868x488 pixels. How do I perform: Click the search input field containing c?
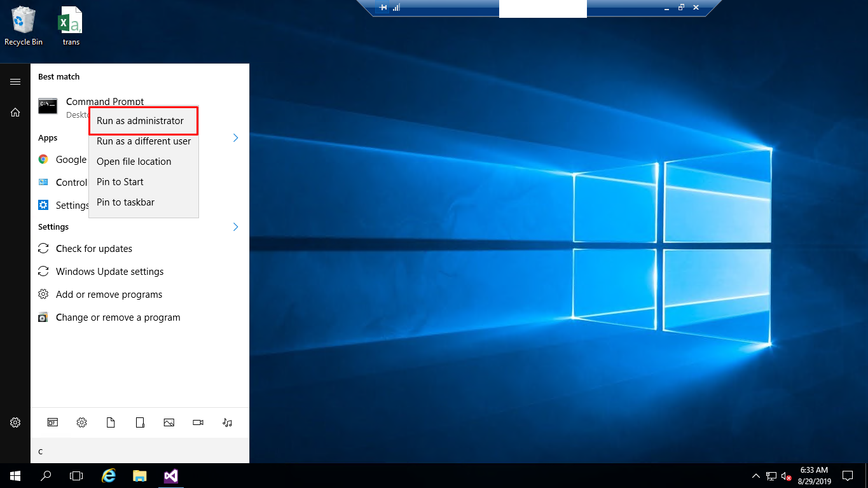140,451
